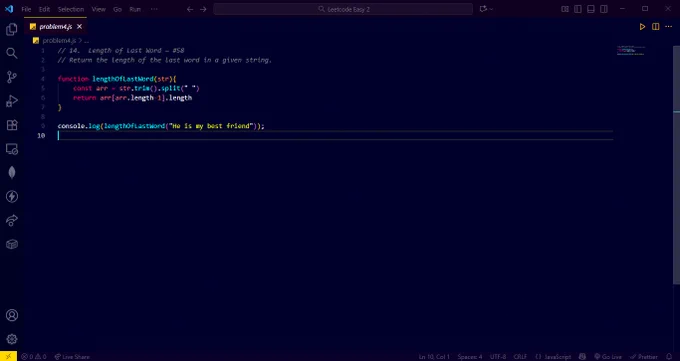Click the Copilot status icon in status bar

582,357
